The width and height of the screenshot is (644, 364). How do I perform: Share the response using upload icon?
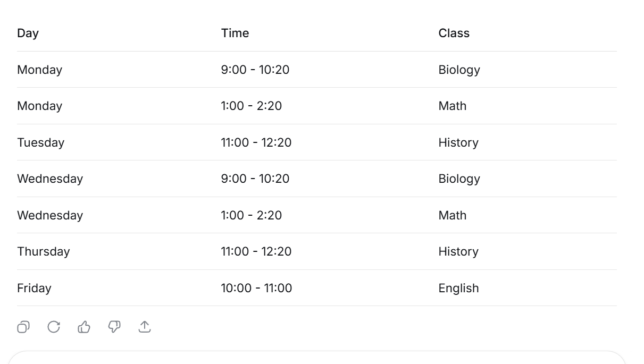[x=145, y=327]
